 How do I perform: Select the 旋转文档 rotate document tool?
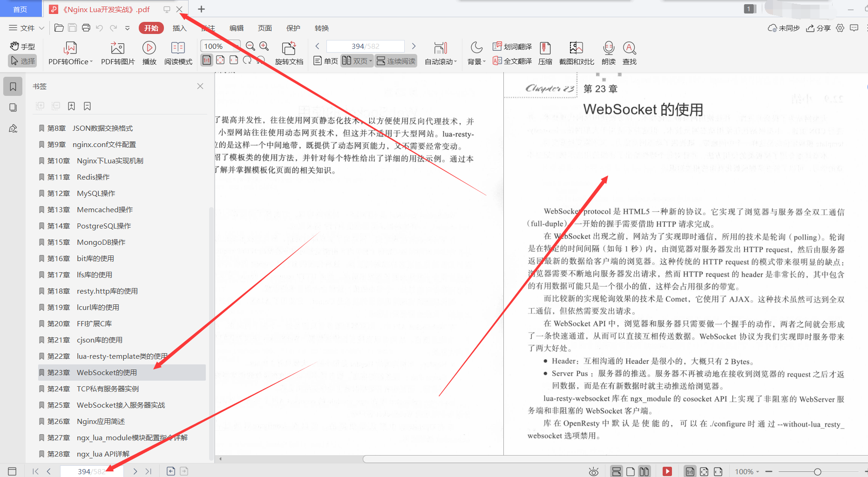click(289, 53)
